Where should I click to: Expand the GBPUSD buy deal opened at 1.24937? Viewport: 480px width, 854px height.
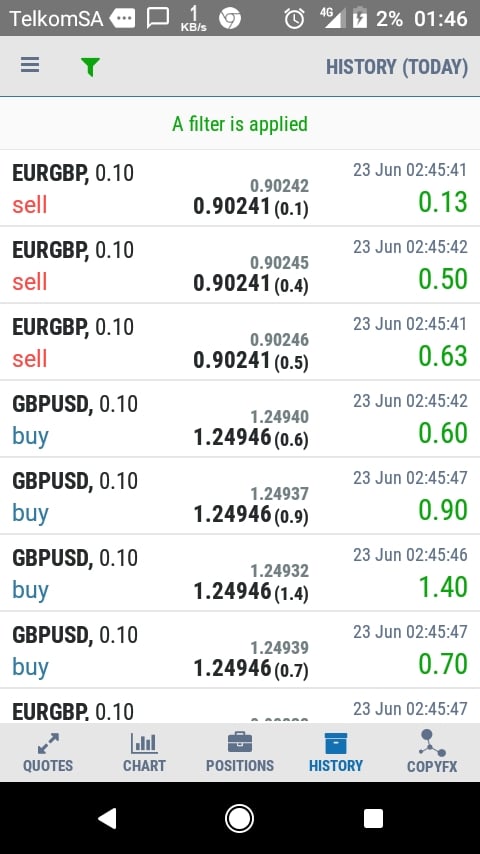[240, 496]
